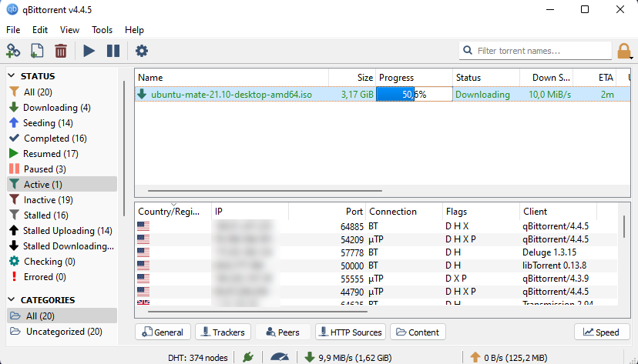
Task: Open the File menu
Action: click(x=13, y=30)
